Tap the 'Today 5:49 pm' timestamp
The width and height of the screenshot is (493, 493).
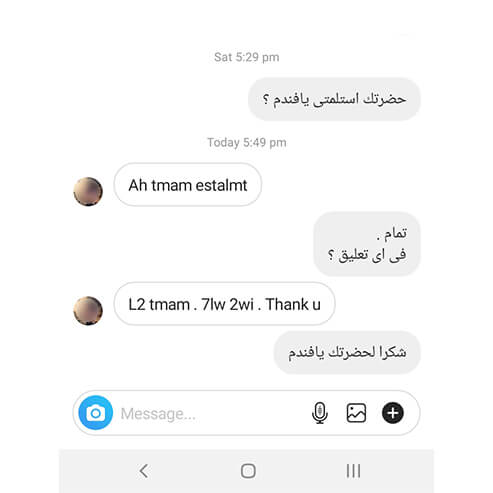(247, 143)
